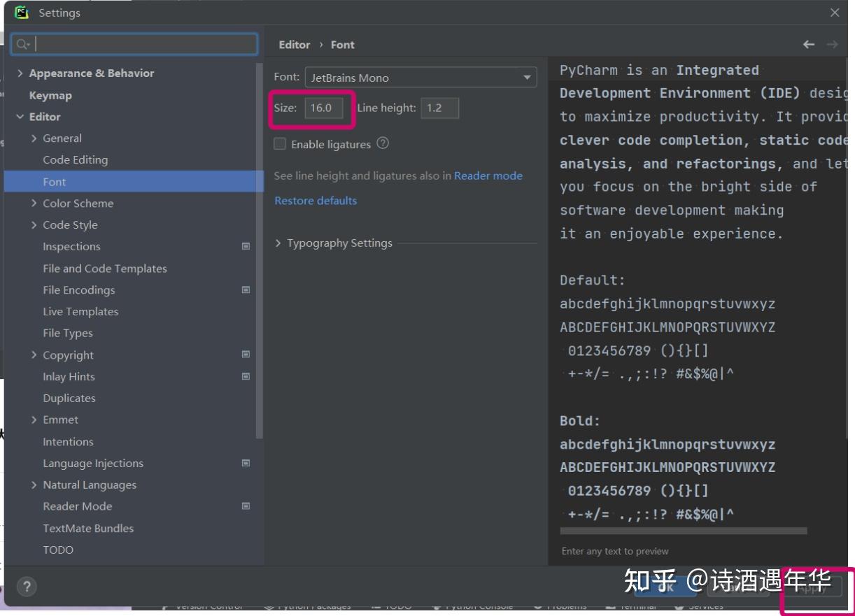Open Inlay Hints settings page
The width and height of the screenshot is (855, 616).
click(69, 377)
